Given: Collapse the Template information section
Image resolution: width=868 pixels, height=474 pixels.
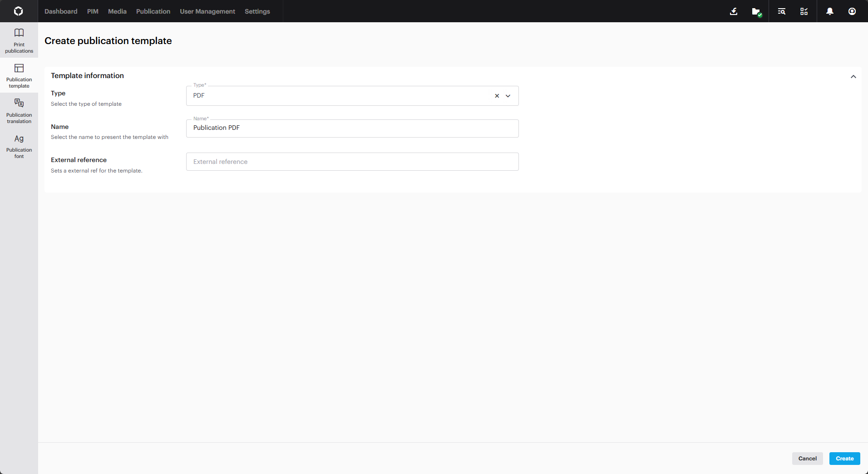Looking at the screenshot, I should click(x=853, y=77).
